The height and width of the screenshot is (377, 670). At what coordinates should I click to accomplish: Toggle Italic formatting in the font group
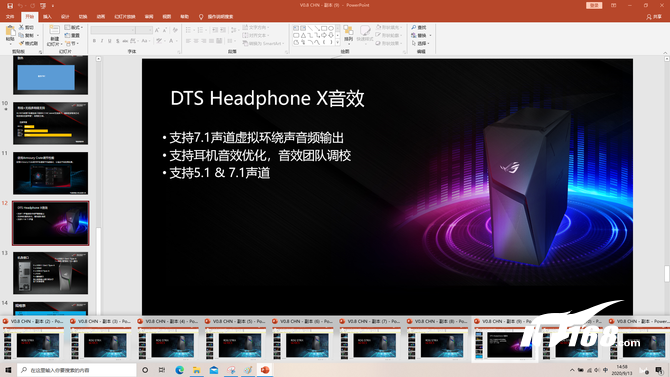point(102,41)
